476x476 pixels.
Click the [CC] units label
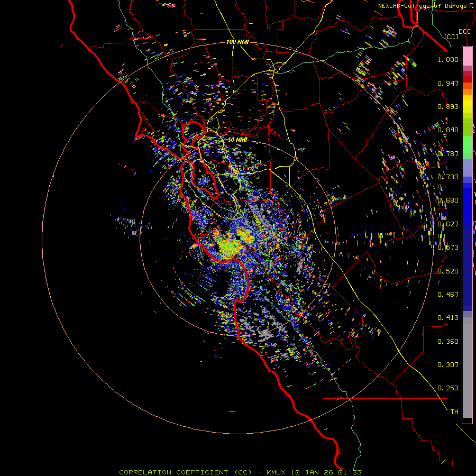click(x=451, y=36)
